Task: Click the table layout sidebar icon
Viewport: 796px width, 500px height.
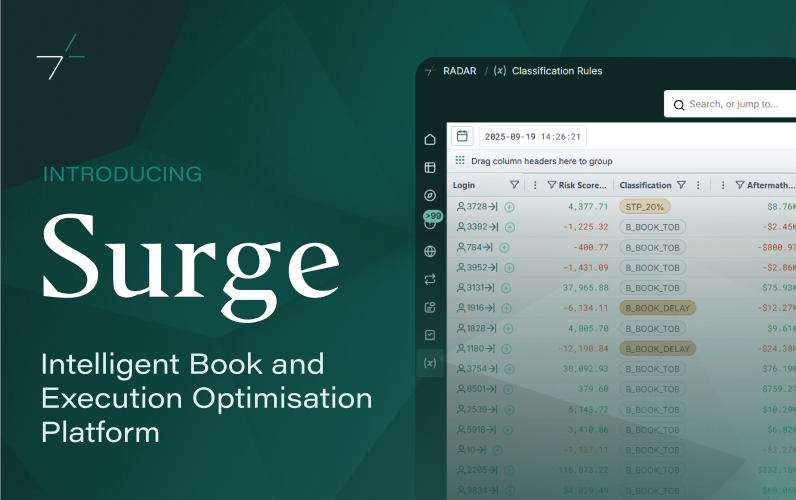Action: coord(430,168)
